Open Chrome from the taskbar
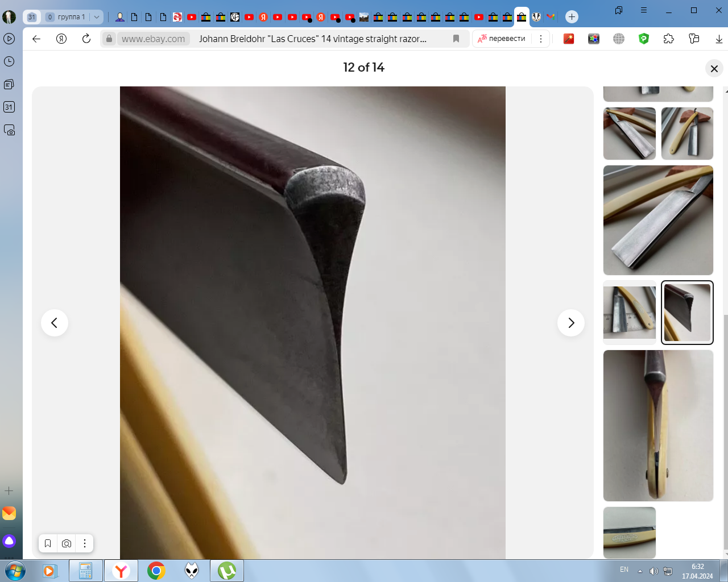Viewport: 728px width, 582px height. pyautogui.click(x=156, y=571)
